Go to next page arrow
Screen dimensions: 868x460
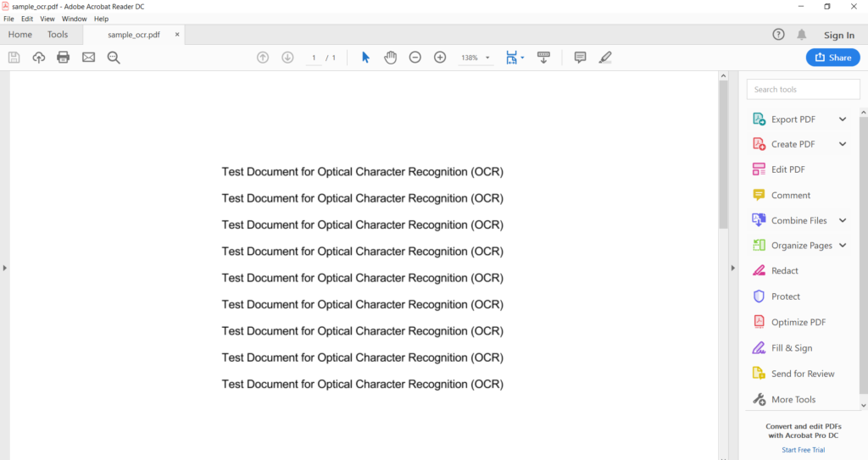click(288, 58)
